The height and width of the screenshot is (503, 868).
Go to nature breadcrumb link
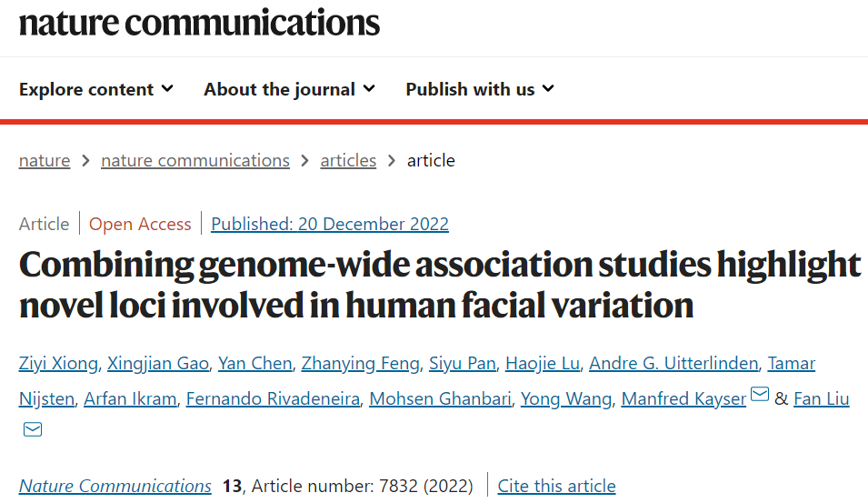[45, 161]
